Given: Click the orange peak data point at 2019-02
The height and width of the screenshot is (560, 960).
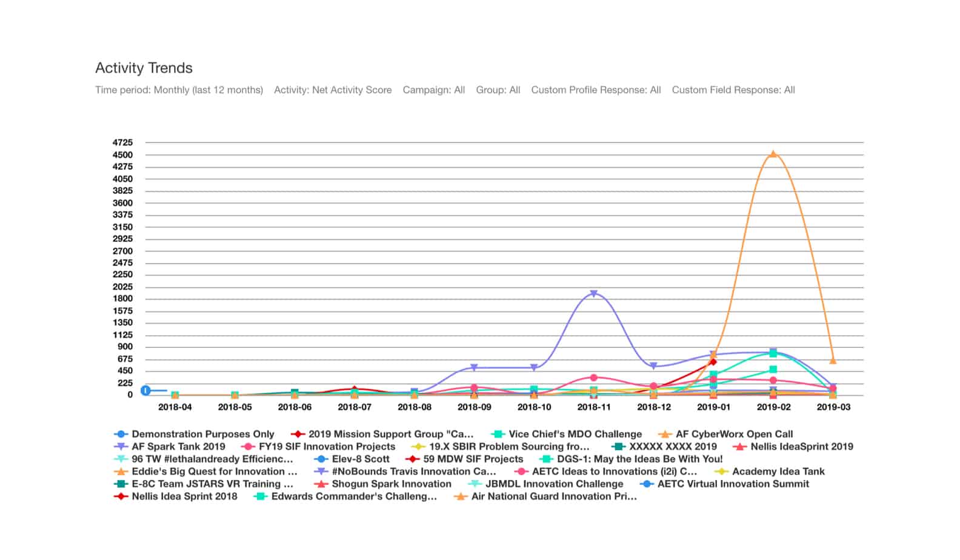Looking at the screenshot, I should pos(773,155).
